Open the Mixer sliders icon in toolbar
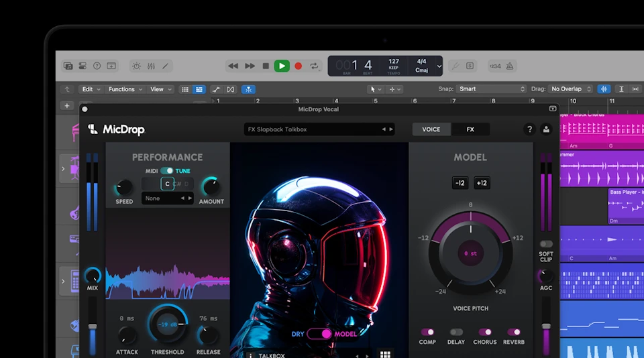644x358 pixels. [151, 66]
